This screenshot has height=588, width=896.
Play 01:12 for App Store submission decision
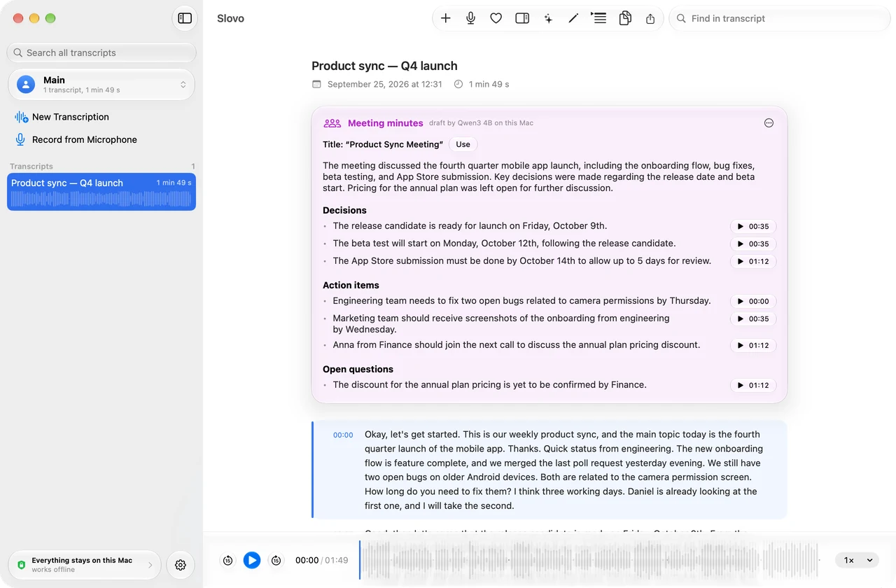753,262
